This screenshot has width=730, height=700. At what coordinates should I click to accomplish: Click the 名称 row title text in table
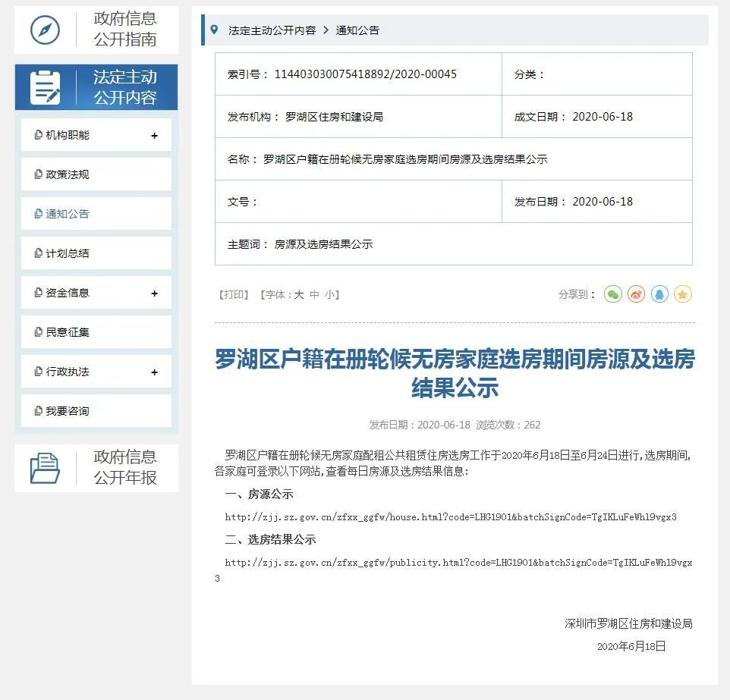pos(405,159)
